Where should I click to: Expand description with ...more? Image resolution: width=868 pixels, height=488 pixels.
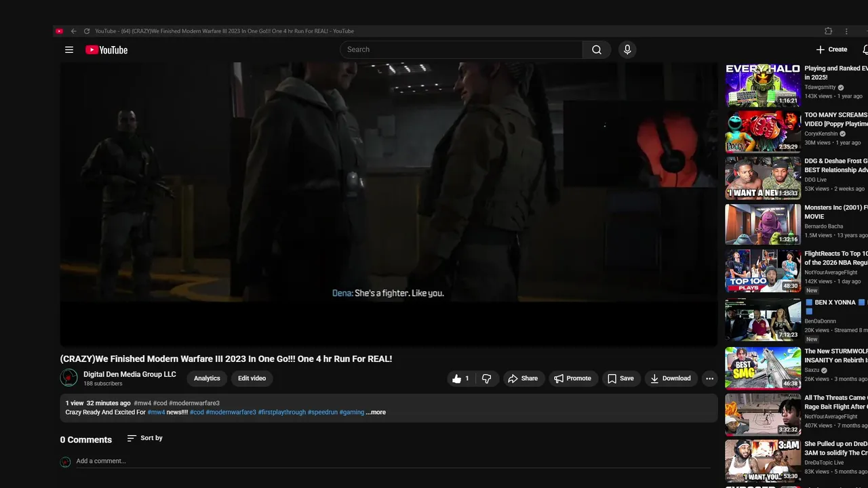(376, 412)
